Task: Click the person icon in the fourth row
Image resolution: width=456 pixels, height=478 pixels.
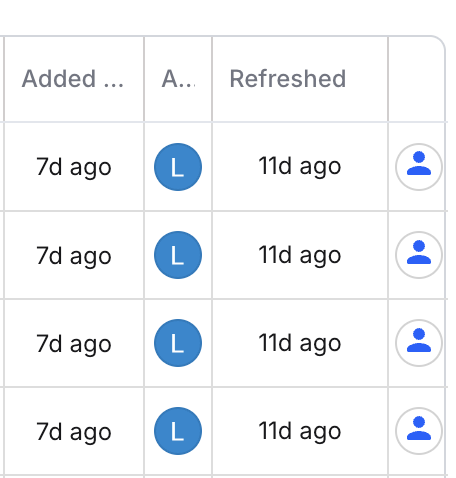Action: pos(419,431)
